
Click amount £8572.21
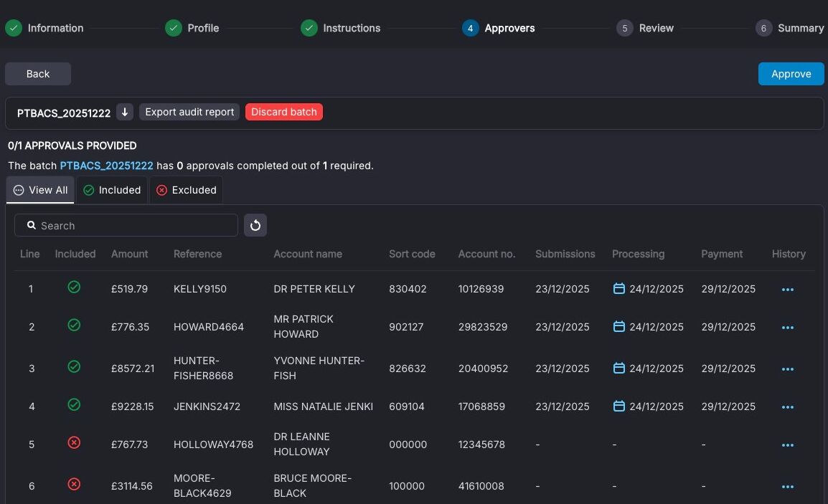133,369
